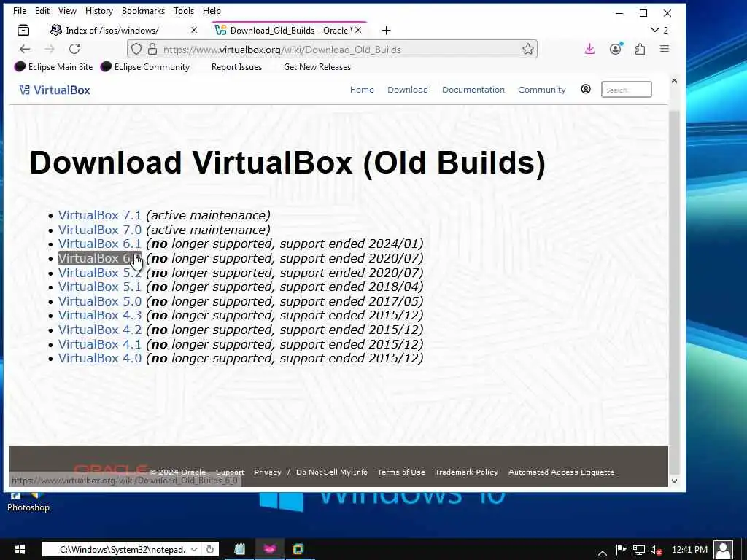Open Report Issues bookmark
747x560 pixels.
point(236,66)
